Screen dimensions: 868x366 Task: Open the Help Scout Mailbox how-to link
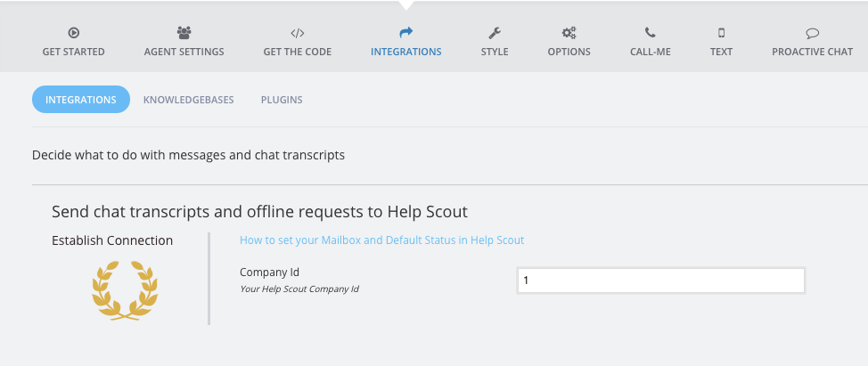point(381,240)
